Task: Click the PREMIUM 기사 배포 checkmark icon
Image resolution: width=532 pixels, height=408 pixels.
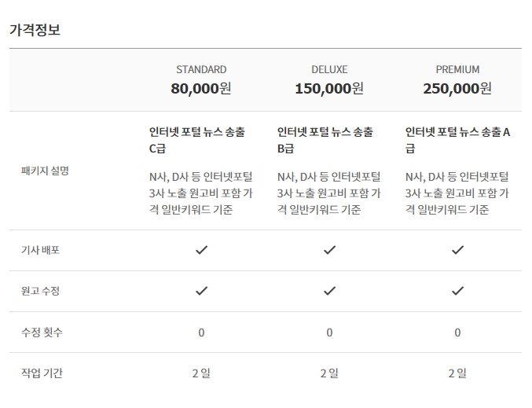Action: 457,250
